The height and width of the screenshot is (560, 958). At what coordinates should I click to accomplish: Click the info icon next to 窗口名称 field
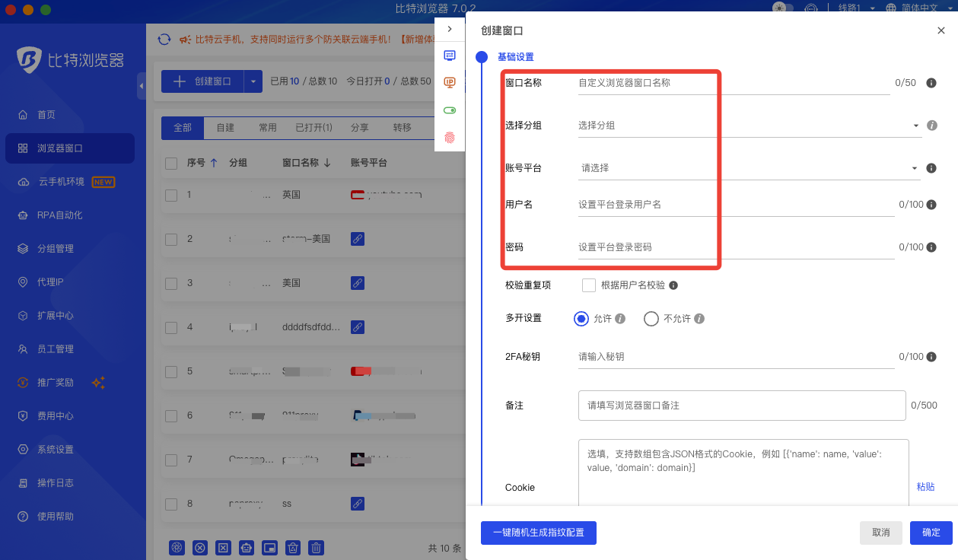pyautogui.click(x=931, y=83)
